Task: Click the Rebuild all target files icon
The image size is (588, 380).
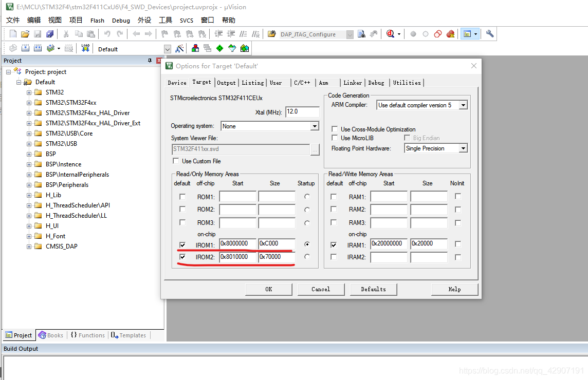Action: point(38,48)
